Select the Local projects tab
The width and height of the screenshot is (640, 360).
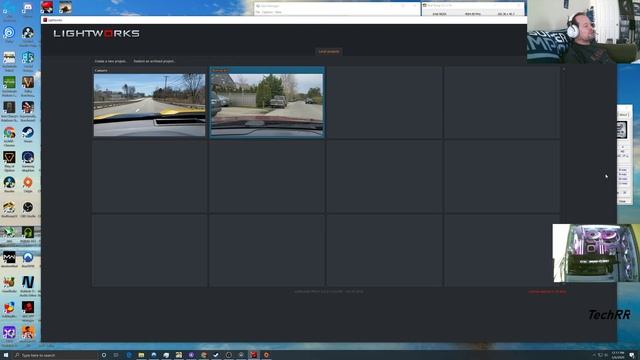[x=329, y=51]
